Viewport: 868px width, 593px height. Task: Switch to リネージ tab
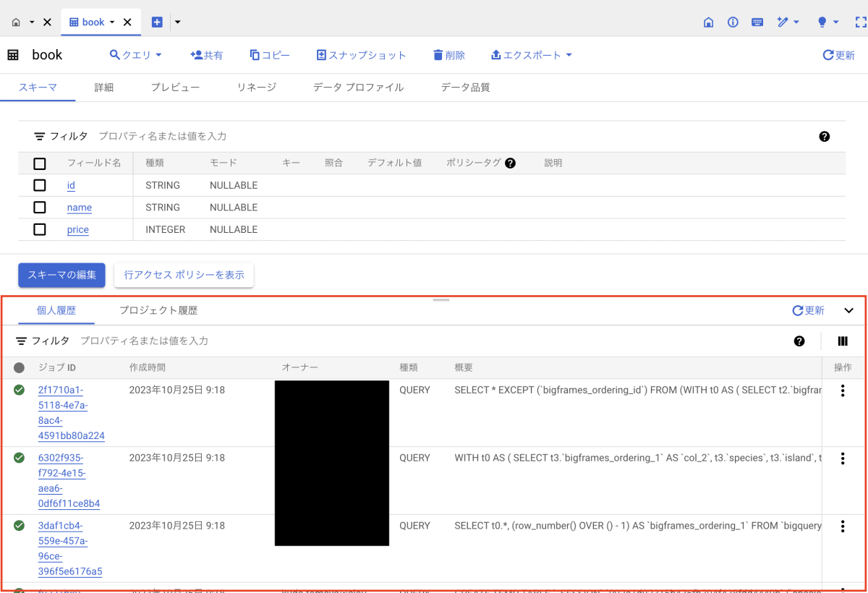pos(257,87)
